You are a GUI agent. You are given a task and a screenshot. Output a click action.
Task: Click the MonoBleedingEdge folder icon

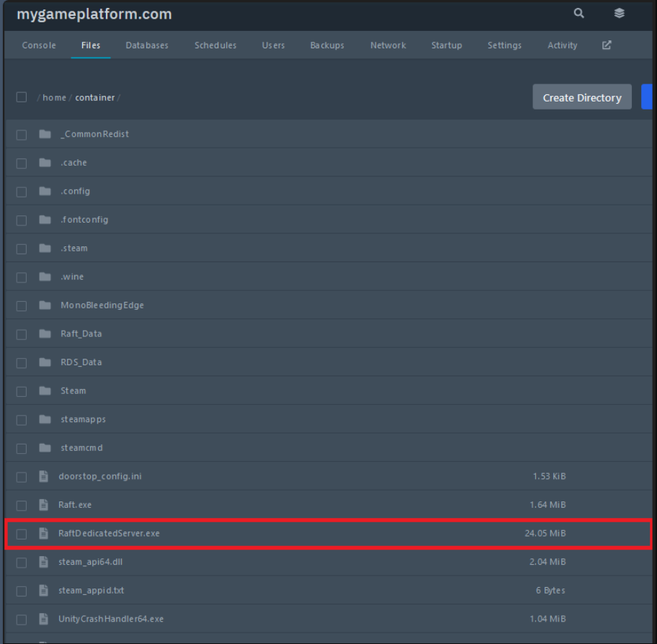[45, 305]
